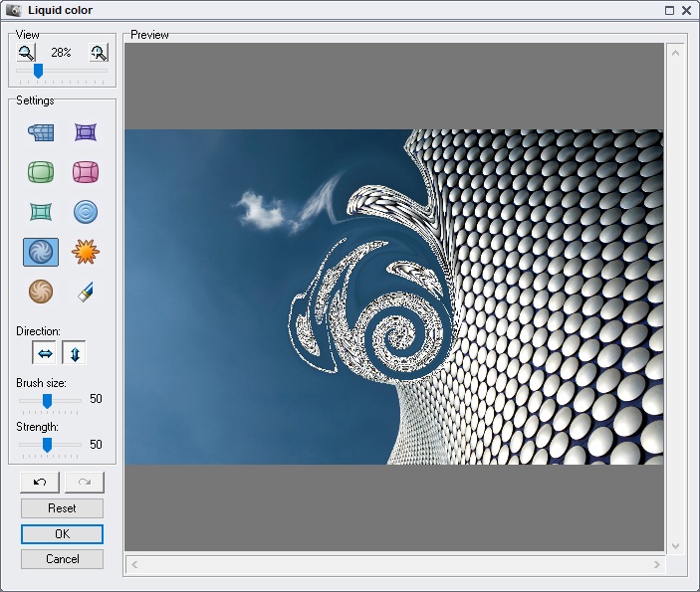Click the preview scrollbar down arrow
The image size is (700, 592).
click(x=675, y=546)
